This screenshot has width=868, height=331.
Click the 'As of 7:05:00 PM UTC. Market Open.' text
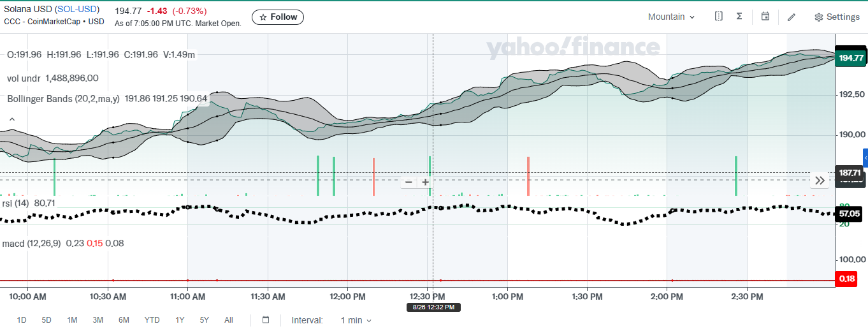178,24
